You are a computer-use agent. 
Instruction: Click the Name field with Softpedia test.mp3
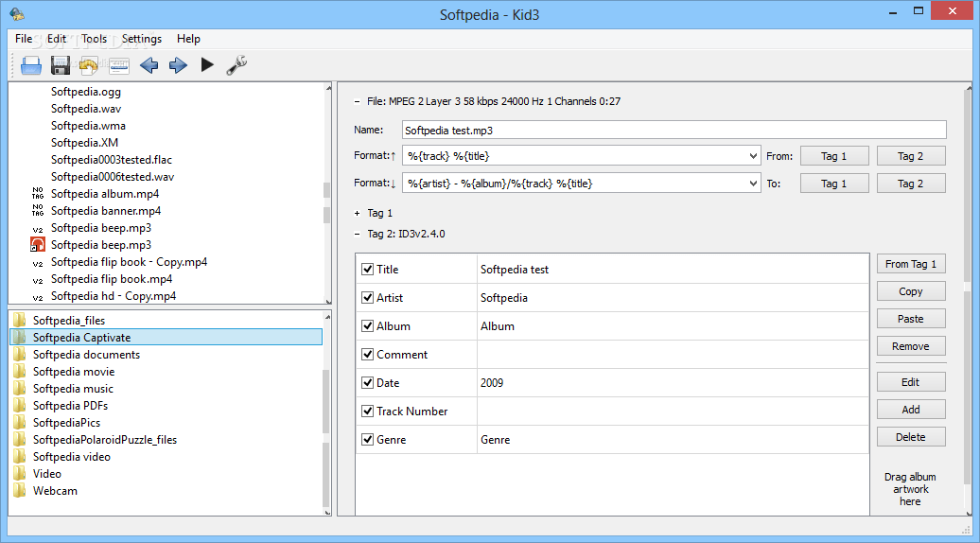674,130
